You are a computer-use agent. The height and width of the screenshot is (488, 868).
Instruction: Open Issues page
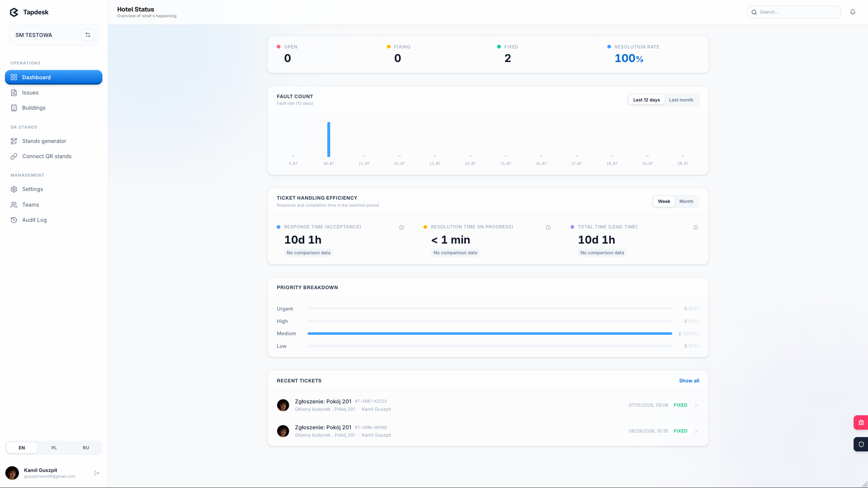pos(53,92)
